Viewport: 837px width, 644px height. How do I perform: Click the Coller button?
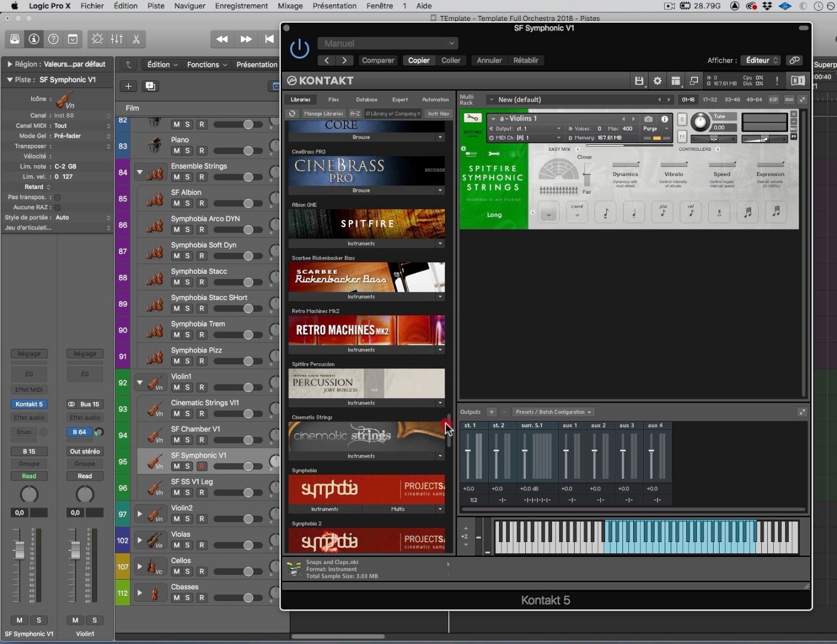451,60
